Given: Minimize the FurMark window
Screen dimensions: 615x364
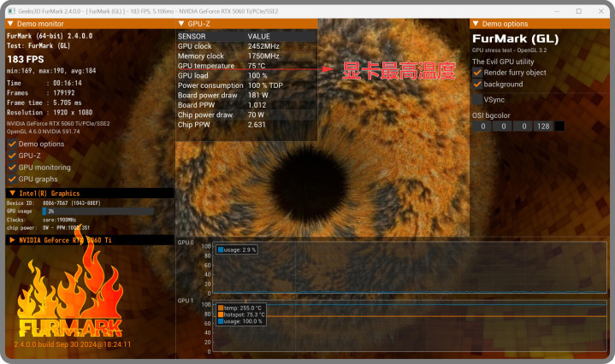Looking at the screenshot, I should pos(557,11).
